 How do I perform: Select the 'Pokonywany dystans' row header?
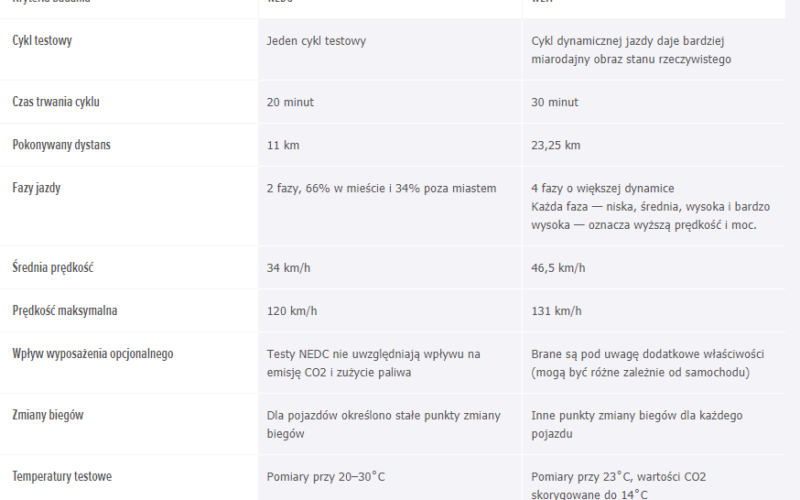pos(61,145)
